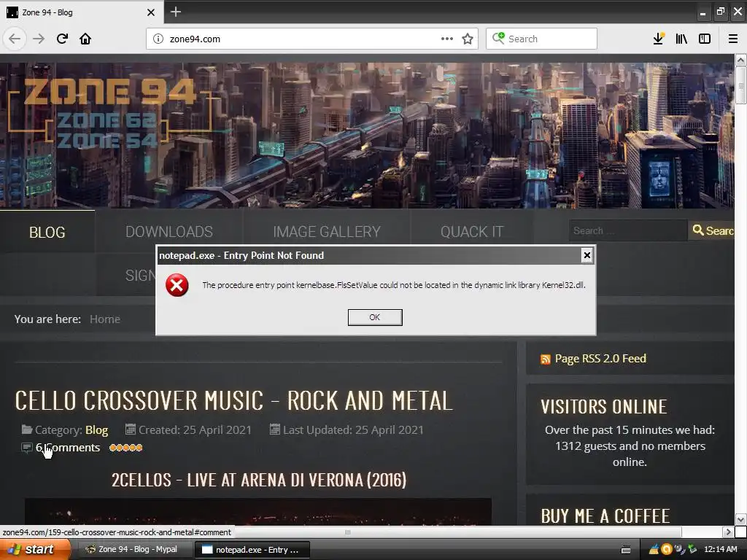Open page actions three-dot menu

(447, 39)
